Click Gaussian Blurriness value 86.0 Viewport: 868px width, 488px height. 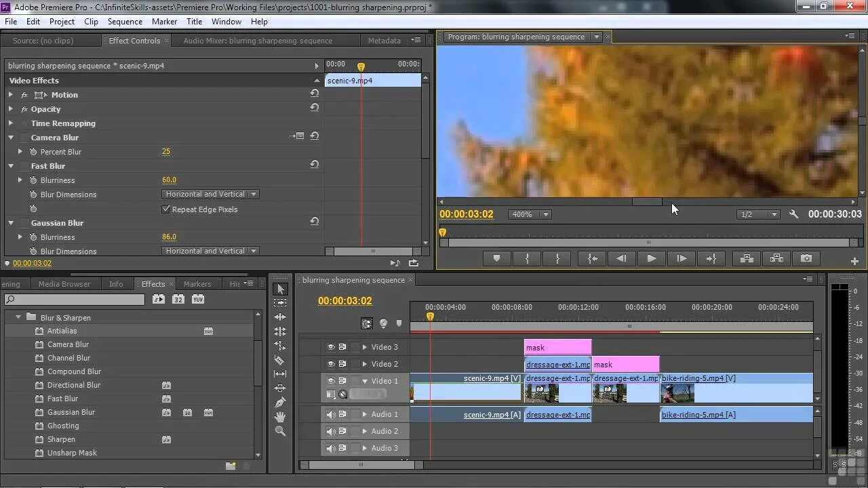coord(169,237)
